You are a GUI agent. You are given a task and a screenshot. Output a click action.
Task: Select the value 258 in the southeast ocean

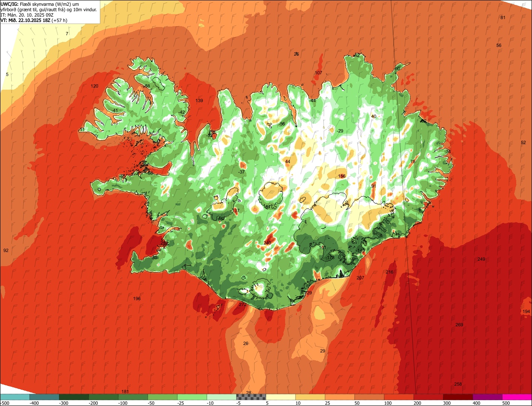[x=458, y=384]
